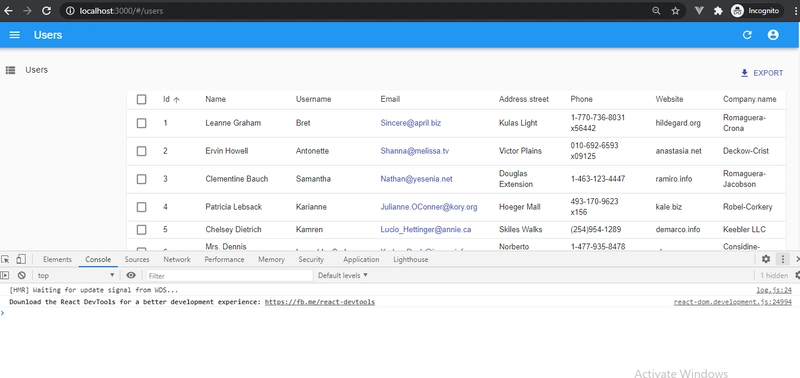Toggle the select-all checkbox in table header
The image size is (800, 378).
(x=141, y=99)
